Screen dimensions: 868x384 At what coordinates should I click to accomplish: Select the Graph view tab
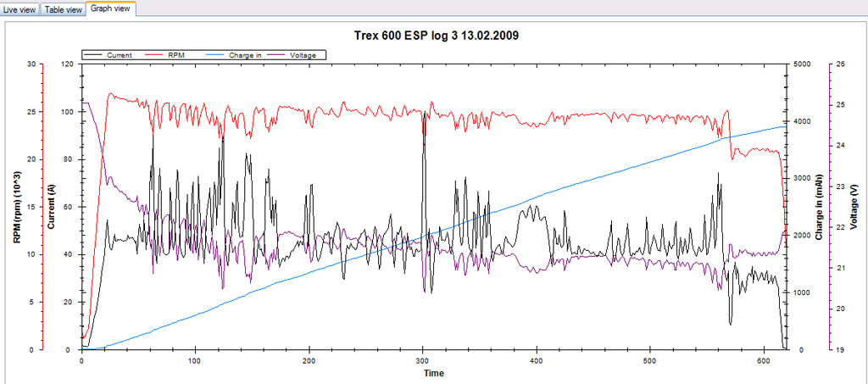[x=111, y=8]
